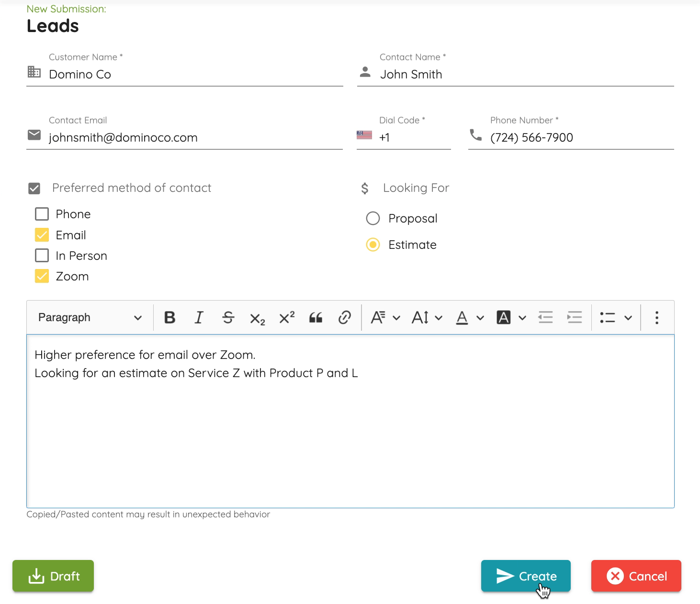The image size is (700, 604).
Task: Expand the font color dropdown arrow
Action: (x=480, y=318)
